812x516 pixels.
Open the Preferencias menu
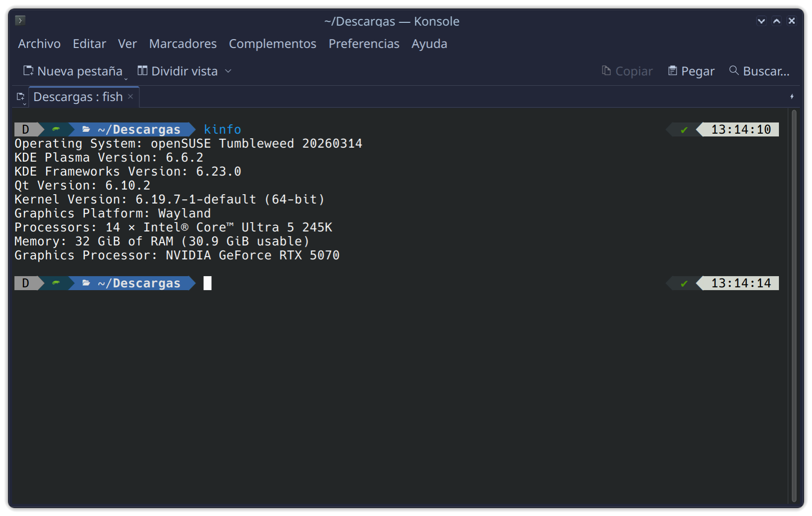364,44
